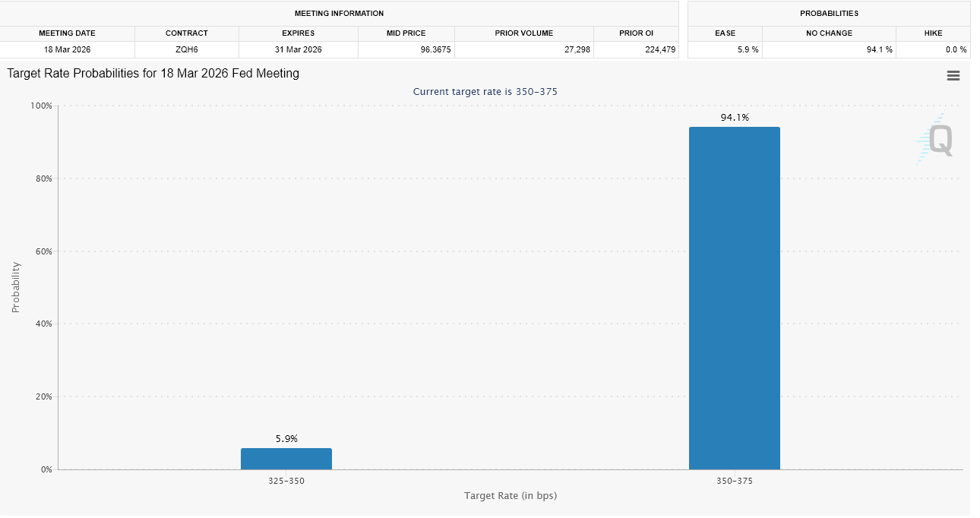The image size is (980, 518).
Task: Click the NO CHANGE probability header
Action: pyautogui.click(x=829, y=33)
